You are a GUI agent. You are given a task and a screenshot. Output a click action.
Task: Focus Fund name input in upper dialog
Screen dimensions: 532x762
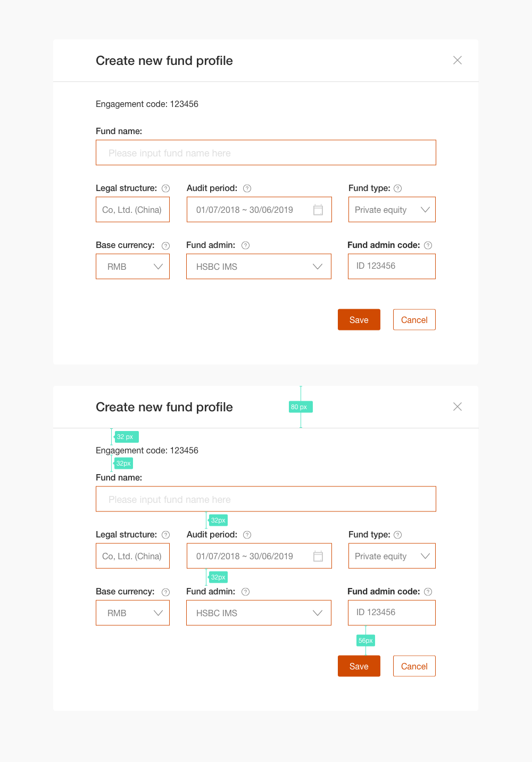pos(265,153)
